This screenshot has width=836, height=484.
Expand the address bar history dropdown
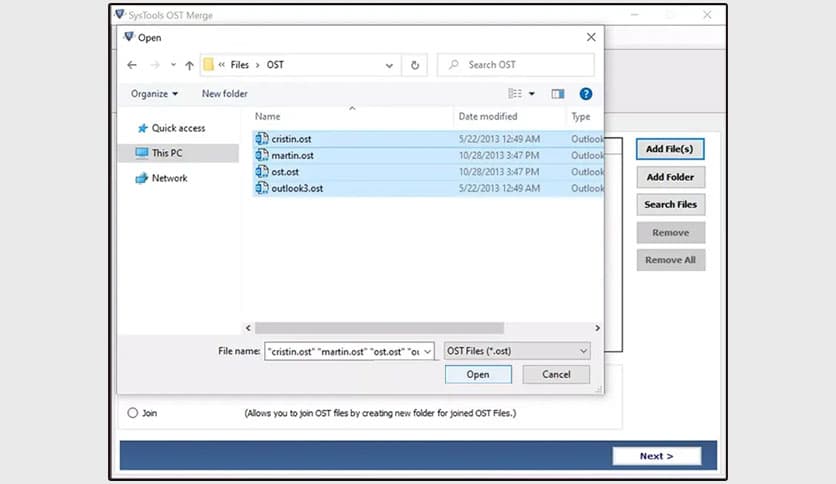coord(389,66)
